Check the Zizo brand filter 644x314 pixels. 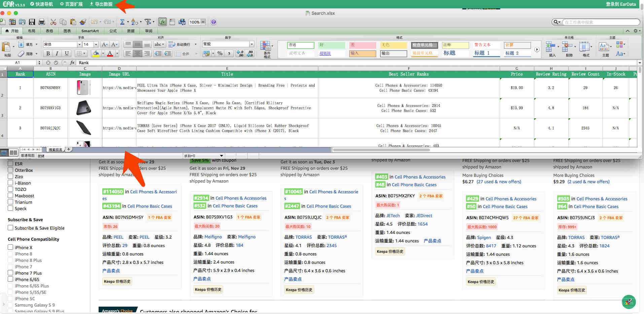pos(10,176)
